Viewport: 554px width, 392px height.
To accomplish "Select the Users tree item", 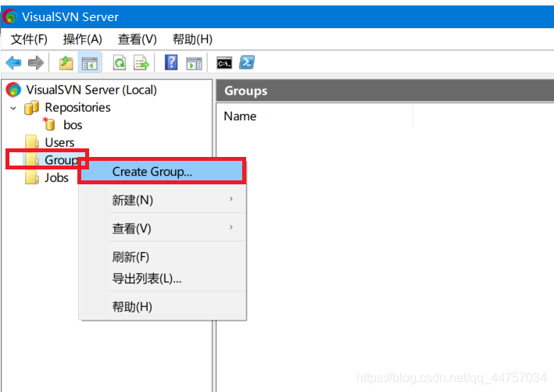I will pos(59,142).
